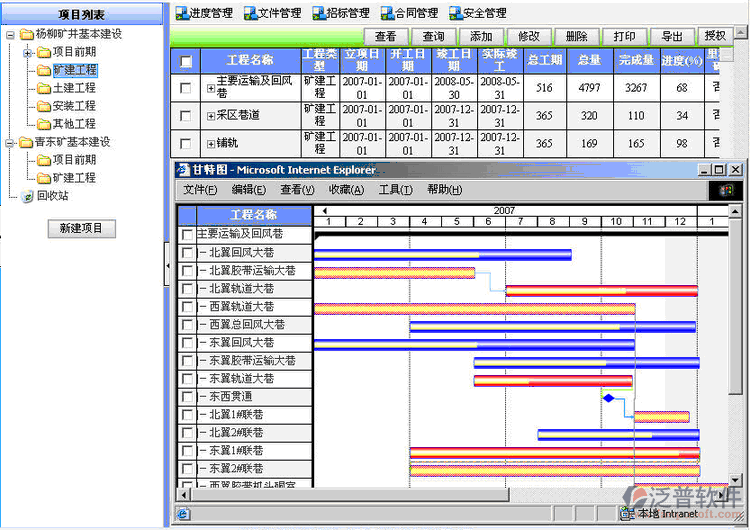752x530 pixels.
Task: Click the Gantt vertical scrollbar down arrow
Action: pos(735,480)
